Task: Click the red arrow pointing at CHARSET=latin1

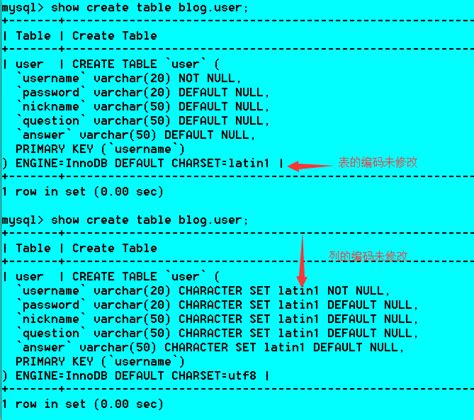Action: point(310,166)
